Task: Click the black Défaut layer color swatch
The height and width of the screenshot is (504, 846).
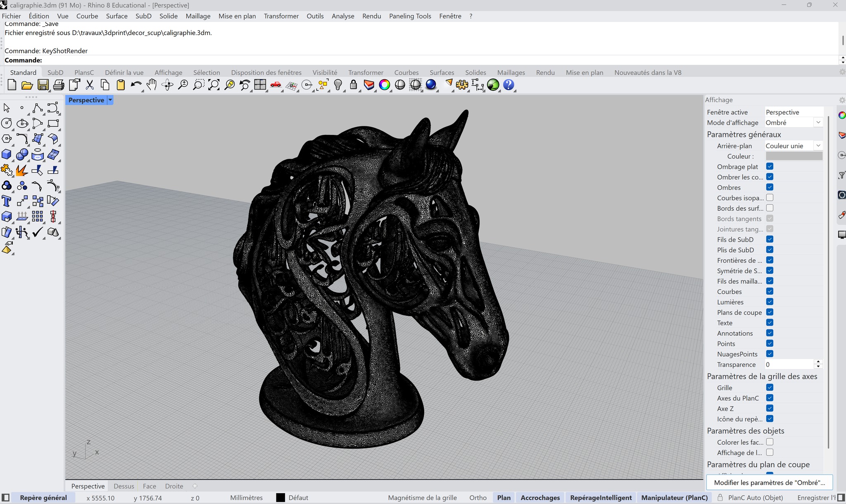Action: click(280, 498)
